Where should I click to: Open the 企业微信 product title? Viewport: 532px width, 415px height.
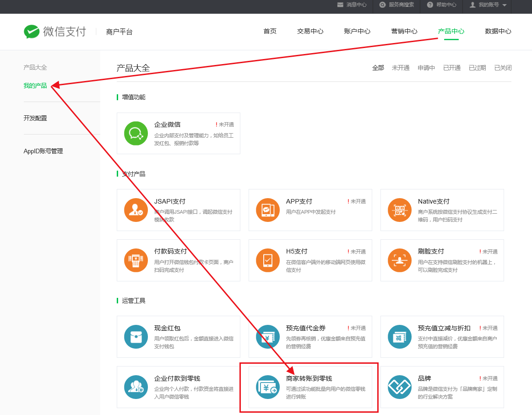pos(167,124)
